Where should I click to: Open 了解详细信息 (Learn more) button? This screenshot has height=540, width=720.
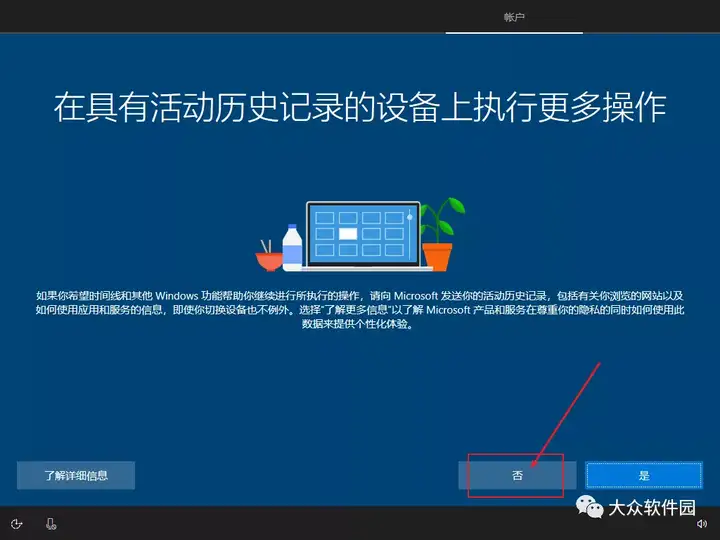click(x=76, y=475)
